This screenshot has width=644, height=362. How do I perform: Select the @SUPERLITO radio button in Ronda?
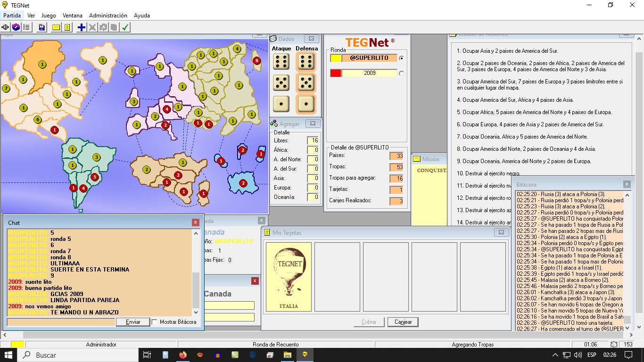401,58
